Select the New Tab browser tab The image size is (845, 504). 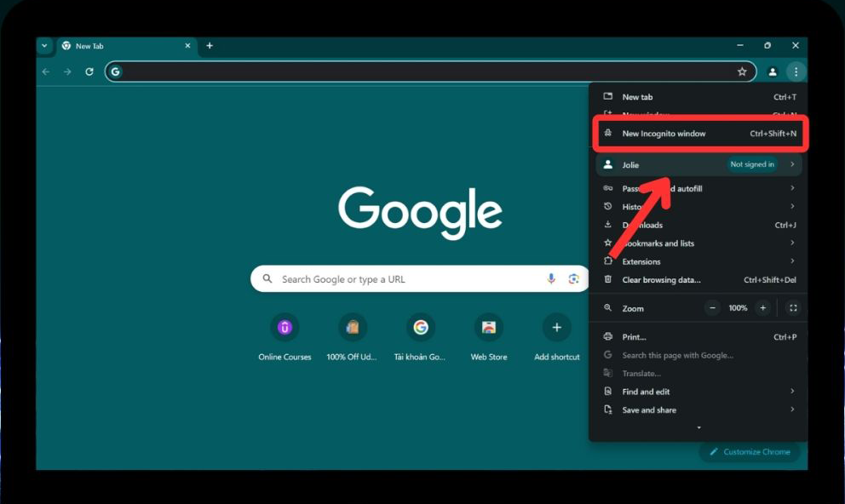(126, 46)
